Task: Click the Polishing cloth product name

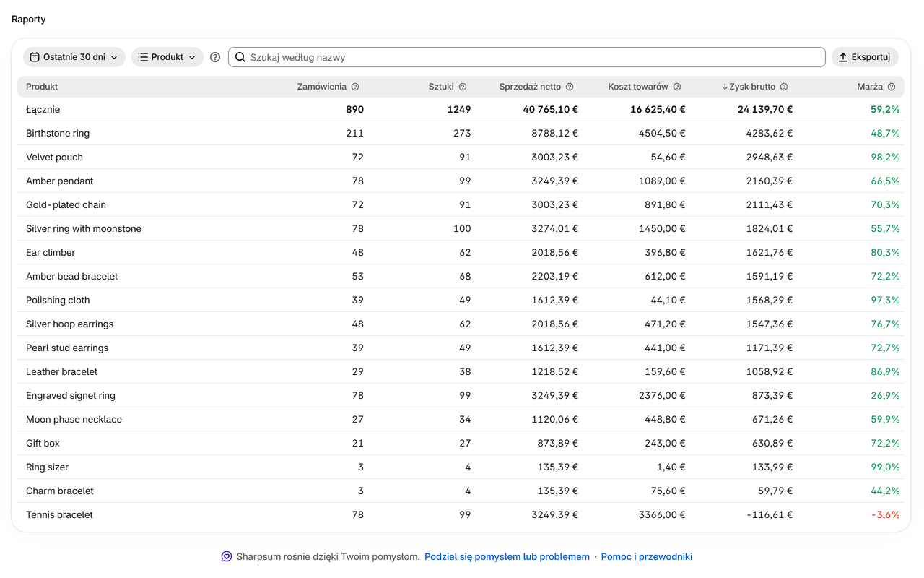Action: point(58,300)
